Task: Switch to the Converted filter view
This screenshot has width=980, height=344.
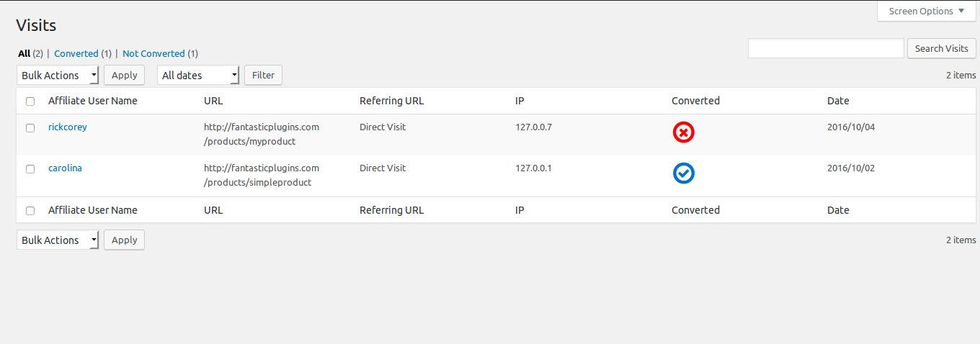Action: tap(76, 53)
